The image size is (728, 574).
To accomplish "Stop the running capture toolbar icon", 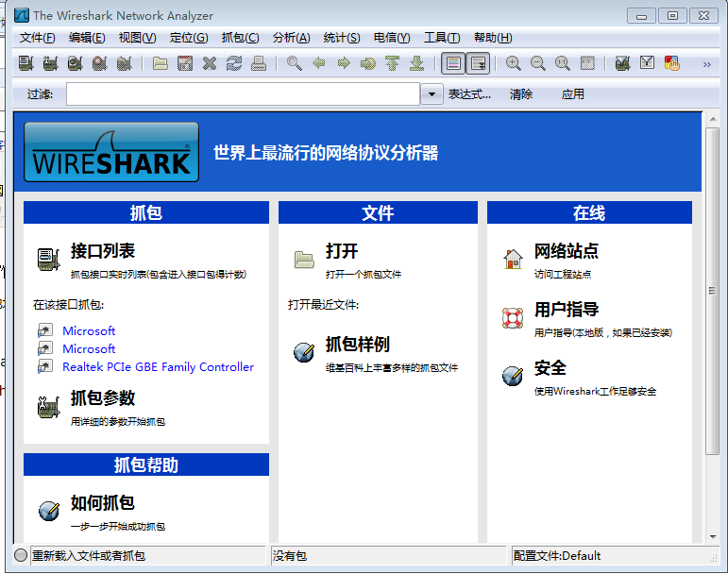I will click(x=100, y=63).
